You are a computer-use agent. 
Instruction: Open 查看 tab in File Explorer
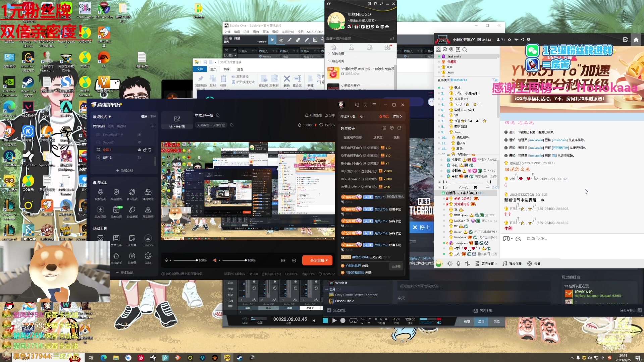(x=240, y=69)
